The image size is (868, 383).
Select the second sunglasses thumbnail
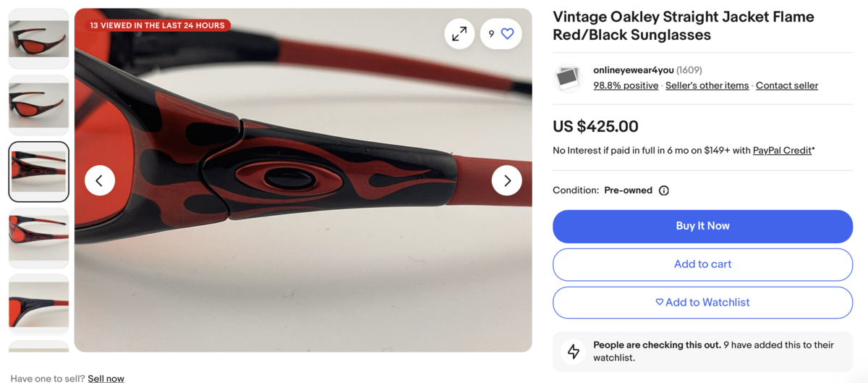point(39,105)
